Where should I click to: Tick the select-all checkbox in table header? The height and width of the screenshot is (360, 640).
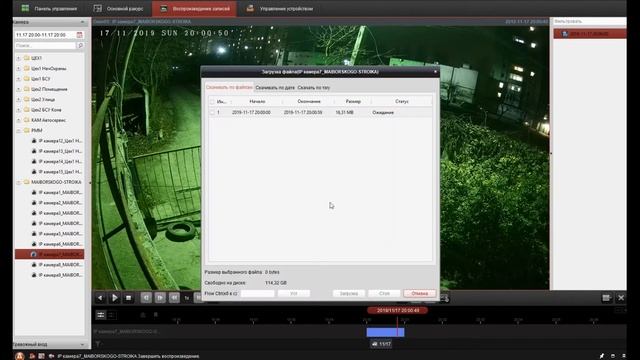pyautogui.click(x=211, y=101)
